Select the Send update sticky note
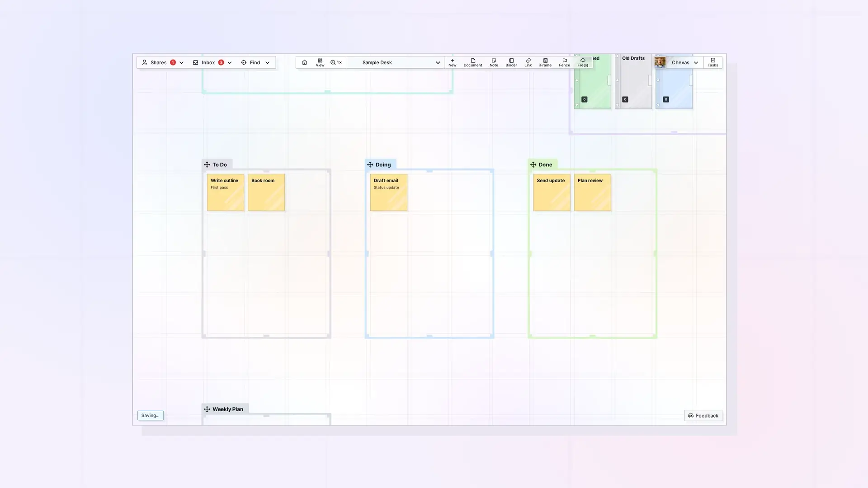The width and height of the screenshot is (868, 488). (x=552, y=192)
